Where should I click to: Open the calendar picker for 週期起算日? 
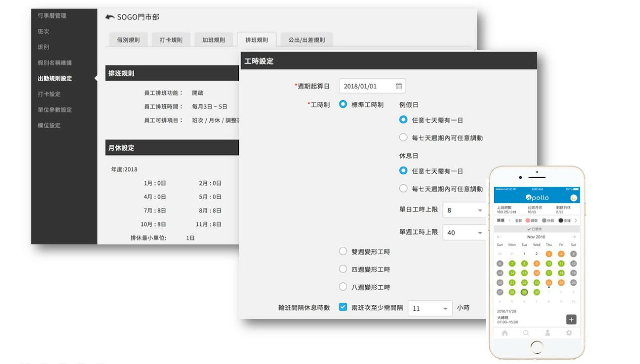pyautogui.click(x=399, y=86)
